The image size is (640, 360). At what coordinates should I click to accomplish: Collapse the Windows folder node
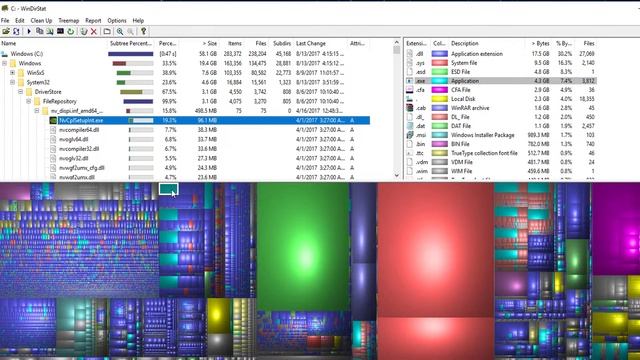pyautogui.click(x=4, y=63)
